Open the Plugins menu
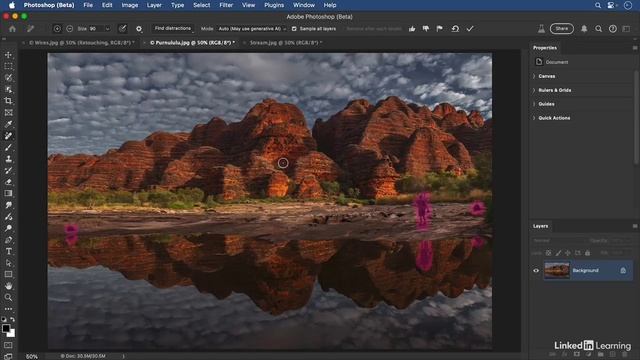 (274, 5)
